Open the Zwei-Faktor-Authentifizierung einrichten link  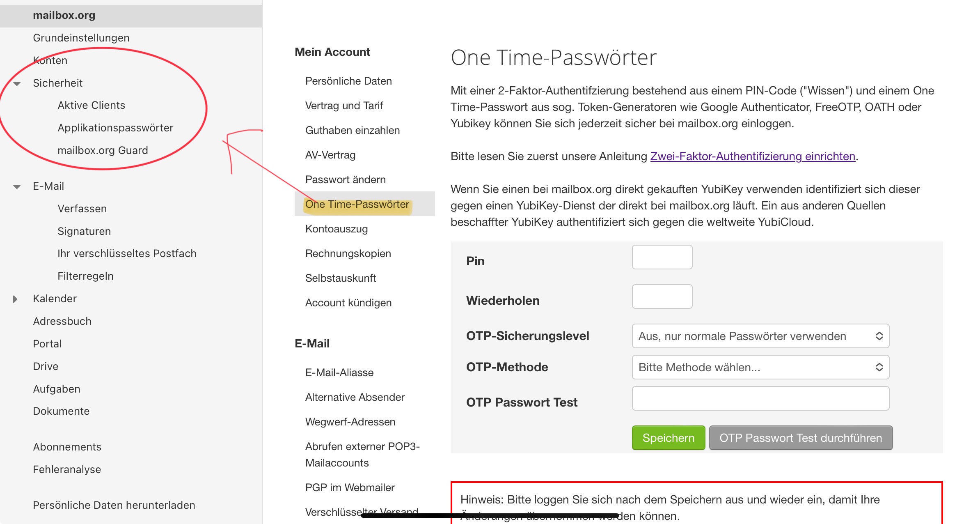(753, 156)
